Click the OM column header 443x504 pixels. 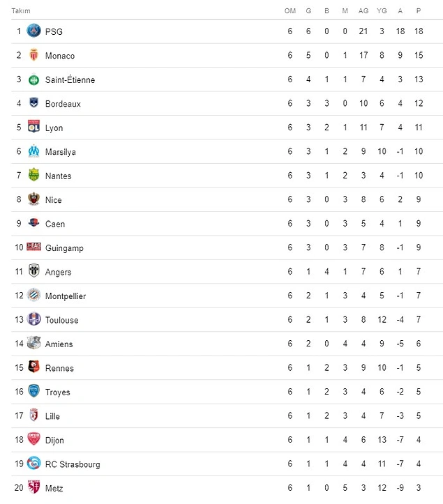click(290, 11)
